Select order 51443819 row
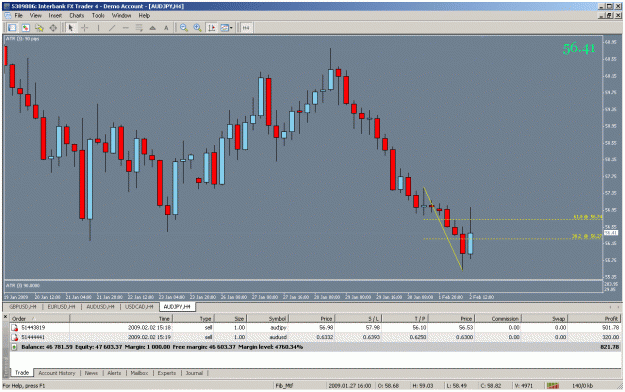This screenshot has height=392, width=625. (315, 327)
